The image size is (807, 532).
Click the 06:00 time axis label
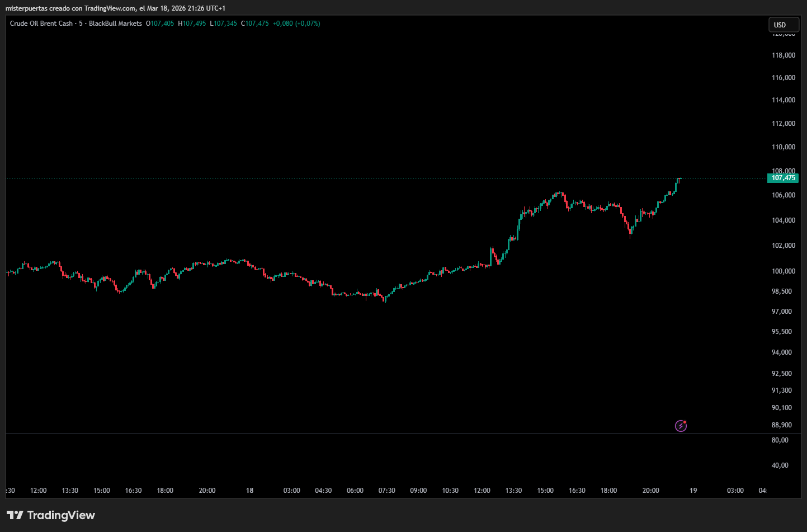(x=355, y=491)
